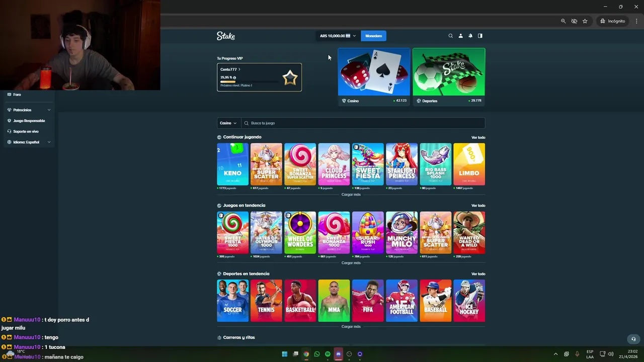The width and height of the screenshot is (644, 362).
Task: Click the crossed-eye tracking icon in Chrome
Action: click(574, 21)
